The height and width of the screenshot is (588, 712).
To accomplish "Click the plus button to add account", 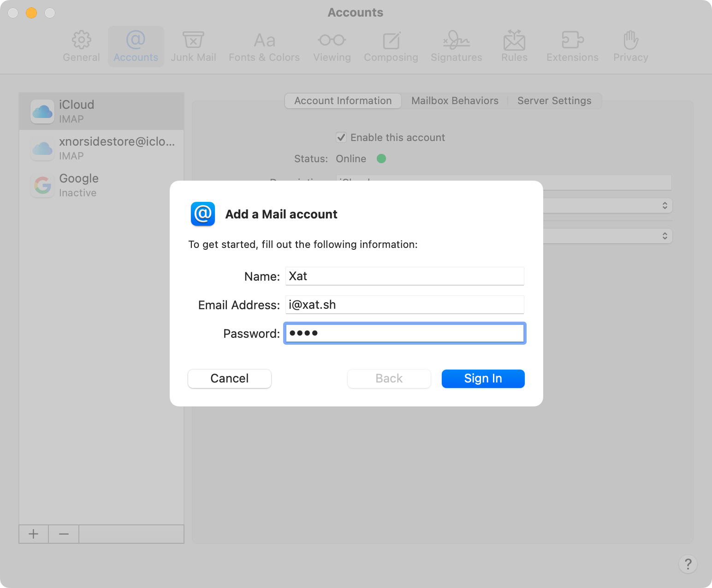I will click(x=33, y=534).
